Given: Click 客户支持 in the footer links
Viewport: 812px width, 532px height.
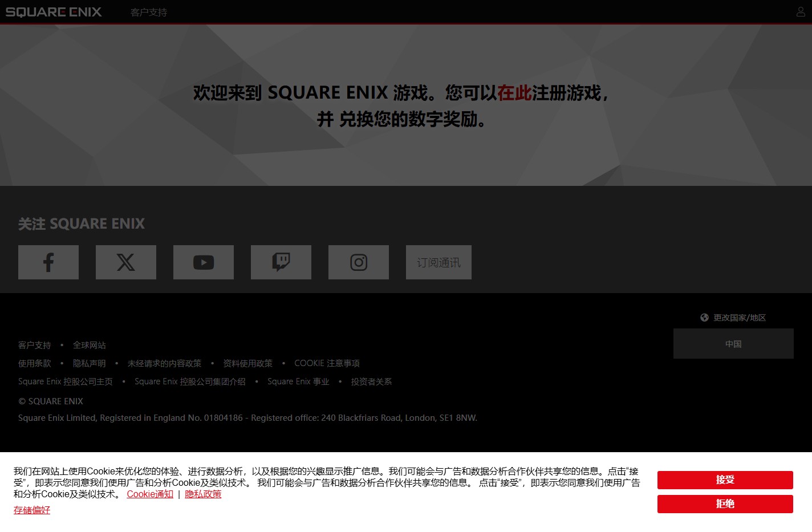Looking at the screenshot, I should tap(35, 345).
